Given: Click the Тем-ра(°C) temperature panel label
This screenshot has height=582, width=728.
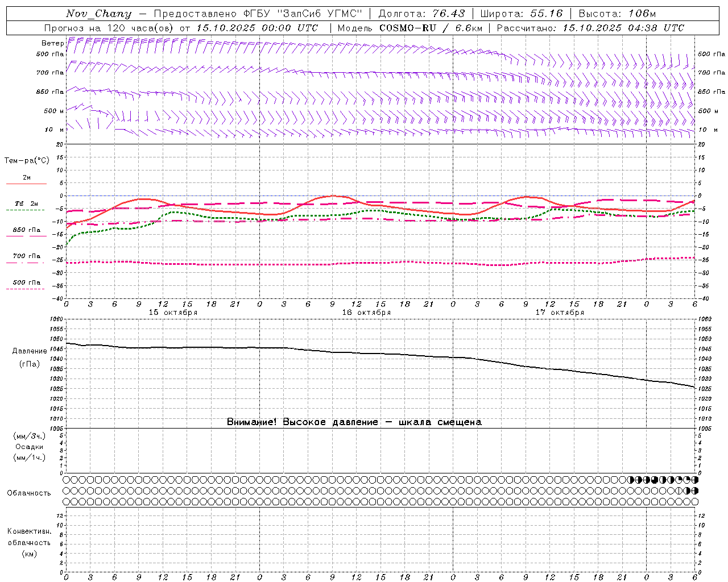Looking at the screenshot, I should coord(27,161).
